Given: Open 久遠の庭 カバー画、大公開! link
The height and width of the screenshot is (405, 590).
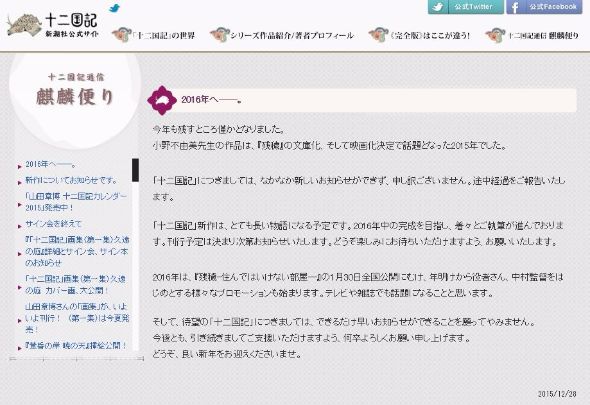Looking at the screenshot, I should pos(75,285).
